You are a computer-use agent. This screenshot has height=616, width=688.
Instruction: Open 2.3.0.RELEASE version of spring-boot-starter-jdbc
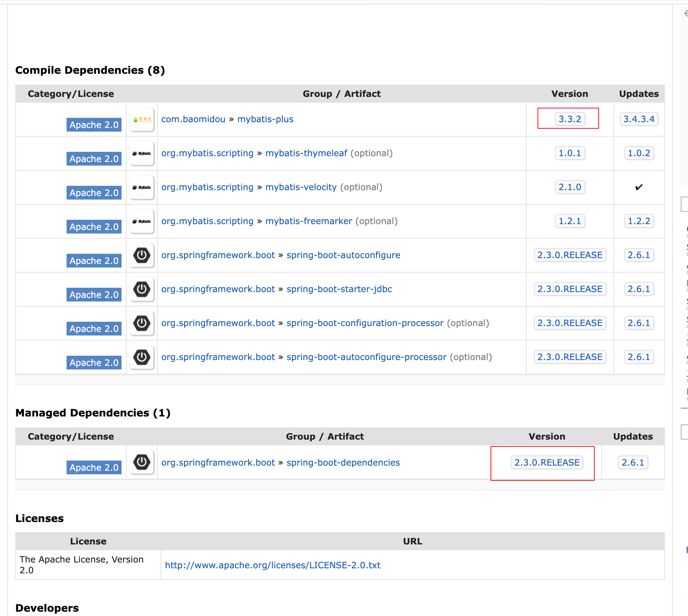coord(570,289)
